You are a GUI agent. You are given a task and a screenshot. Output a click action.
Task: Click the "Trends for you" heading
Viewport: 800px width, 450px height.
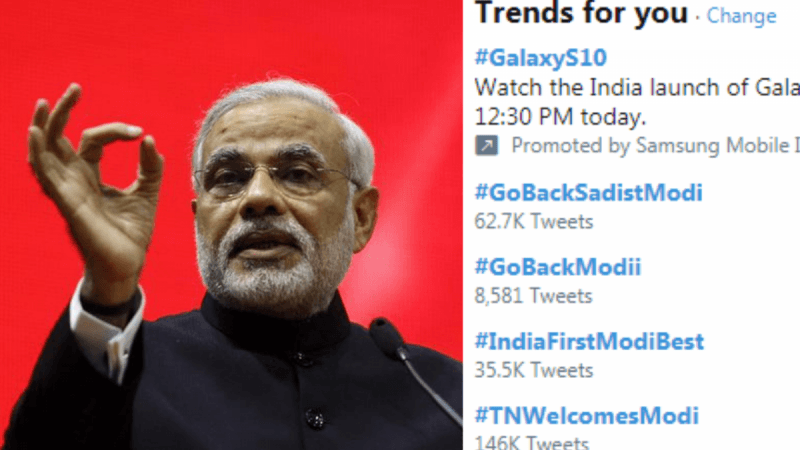tap(581, 14)
